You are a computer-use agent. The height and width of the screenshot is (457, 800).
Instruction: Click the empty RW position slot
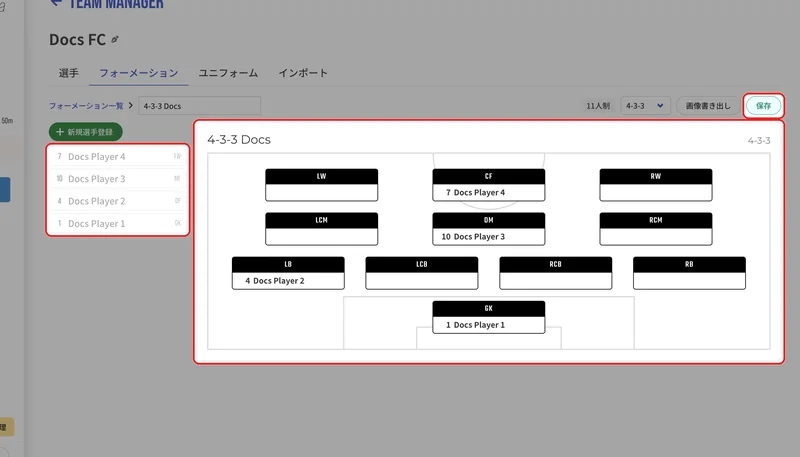656,185
